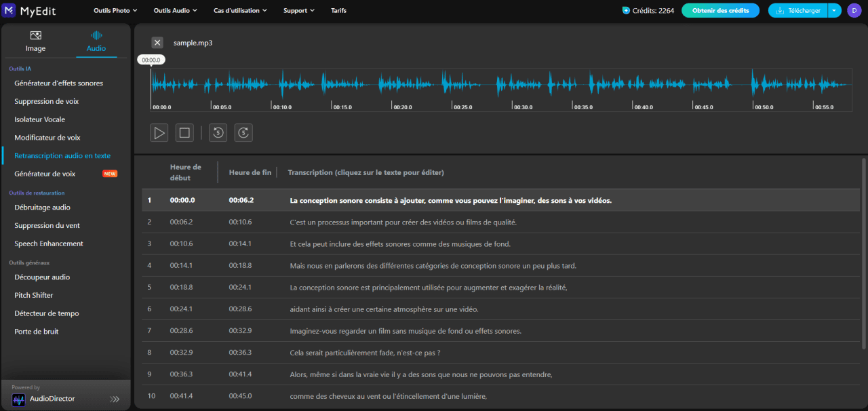Play the audio track
Screen dimensions: 868x411
[159, 133]
